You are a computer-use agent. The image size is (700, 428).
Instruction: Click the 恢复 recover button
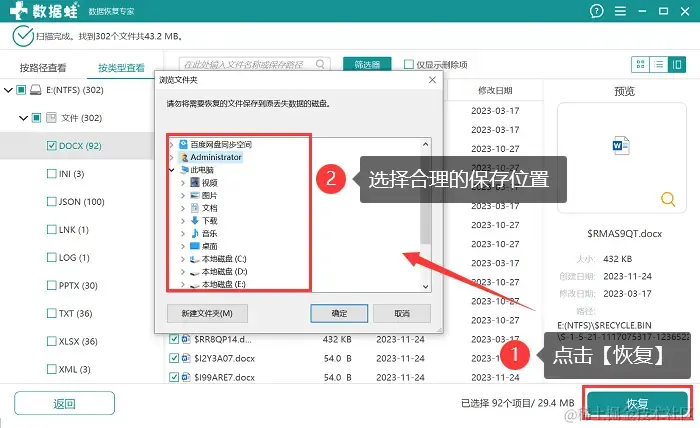tap(637, 403)
